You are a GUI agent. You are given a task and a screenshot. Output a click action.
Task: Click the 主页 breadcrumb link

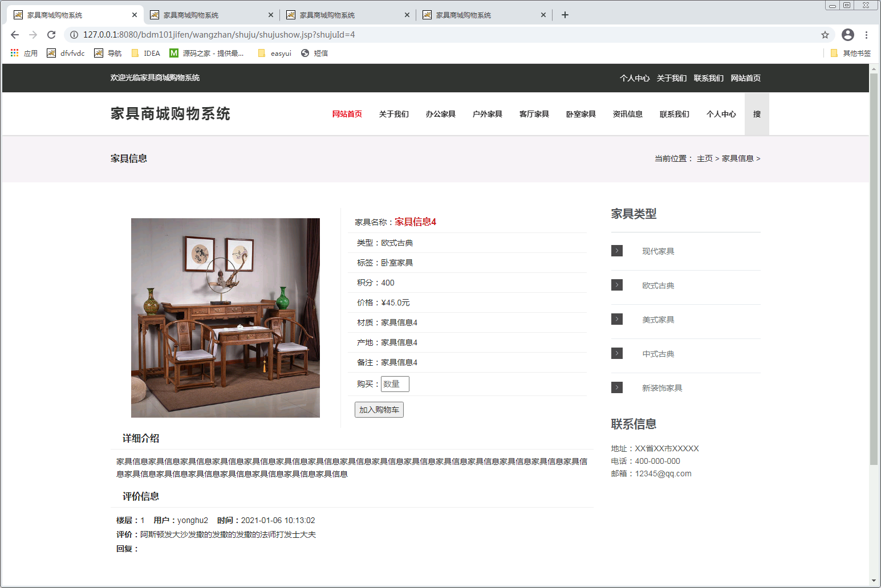pos(705,158)
